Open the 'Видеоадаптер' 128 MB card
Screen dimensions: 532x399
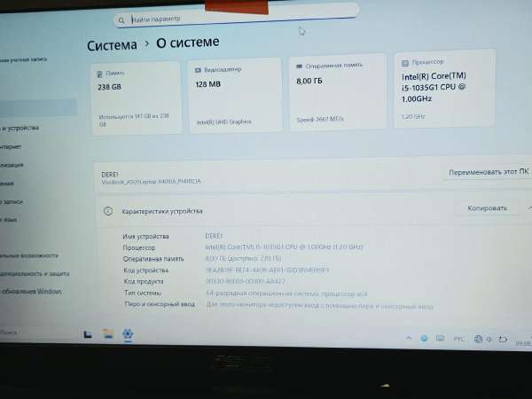tap(235, 95)
